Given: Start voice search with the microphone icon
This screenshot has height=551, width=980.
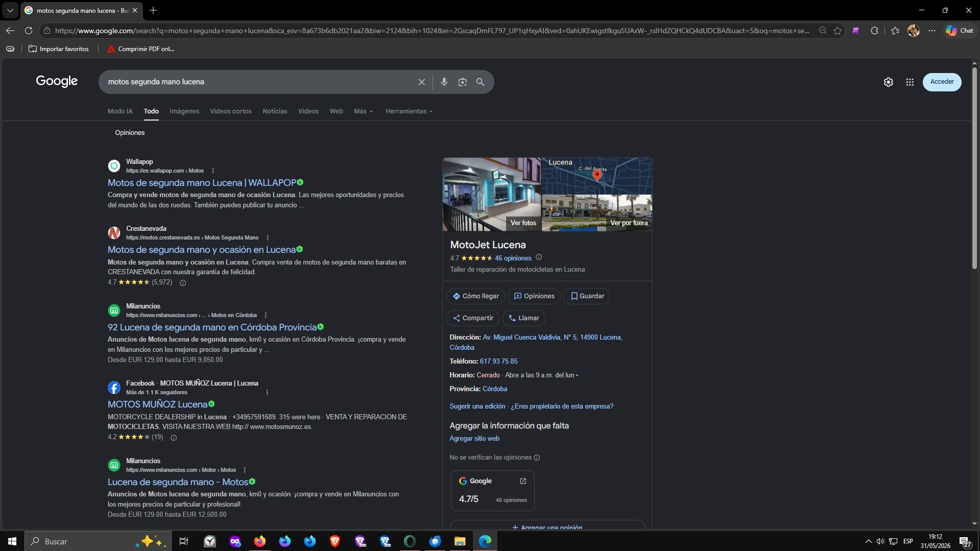Looking at the screenshot, I should pyautogui.click(x=444, y=82).
